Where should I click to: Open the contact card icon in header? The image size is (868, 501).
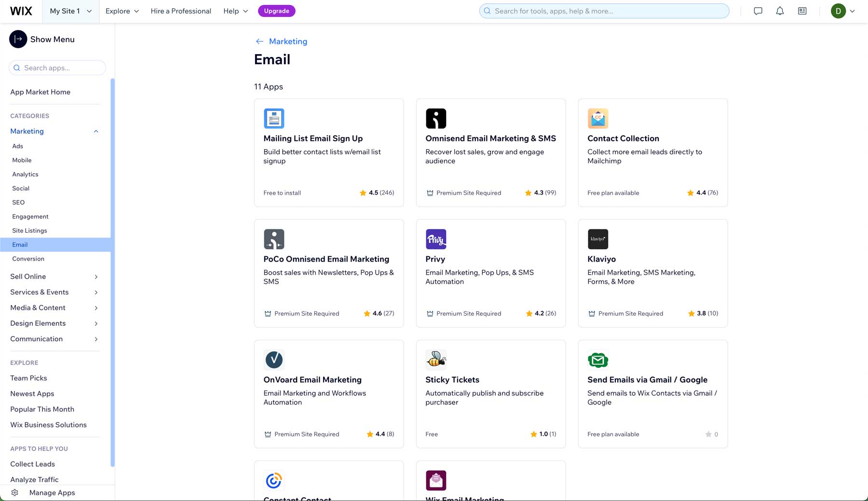pos(802,11)
